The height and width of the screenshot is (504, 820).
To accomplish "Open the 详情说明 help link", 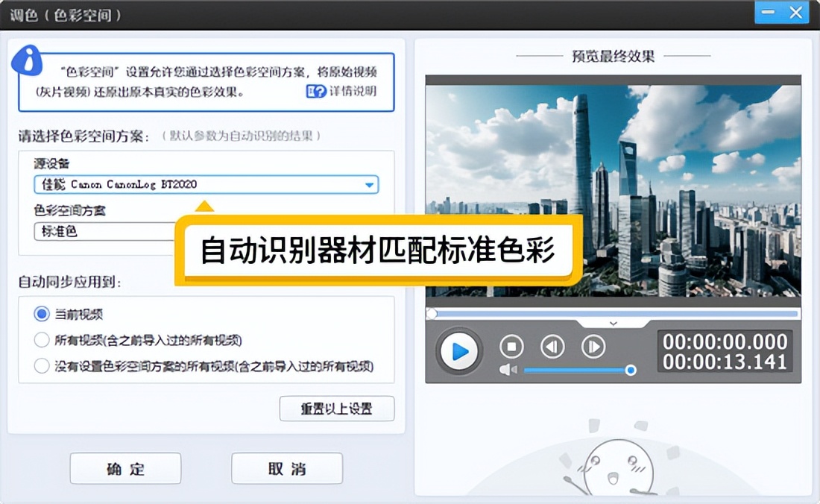I will pos(342,92).
